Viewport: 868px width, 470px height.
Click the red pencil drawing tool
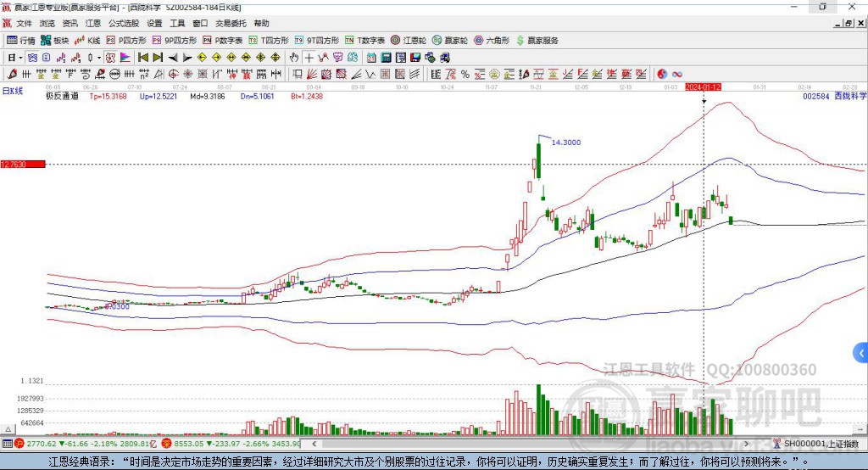click(x=12, y=74)
